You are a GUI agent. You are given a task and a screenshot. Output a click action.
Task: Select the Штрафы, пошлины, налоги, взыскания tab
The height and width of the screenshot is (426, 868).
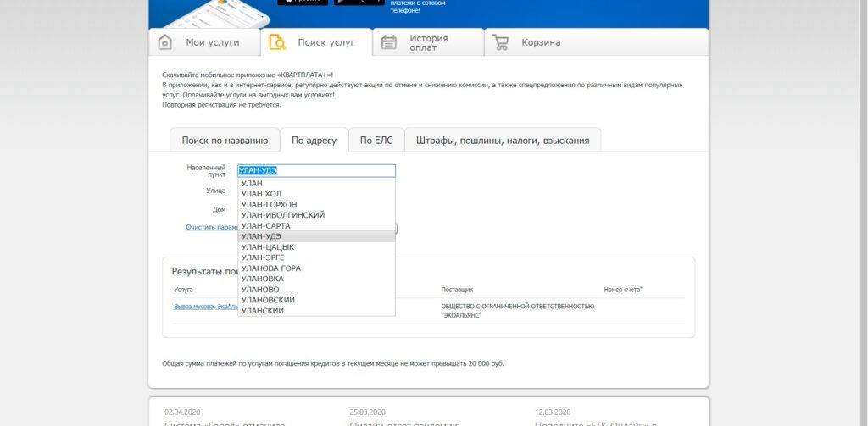coord(502,141)
